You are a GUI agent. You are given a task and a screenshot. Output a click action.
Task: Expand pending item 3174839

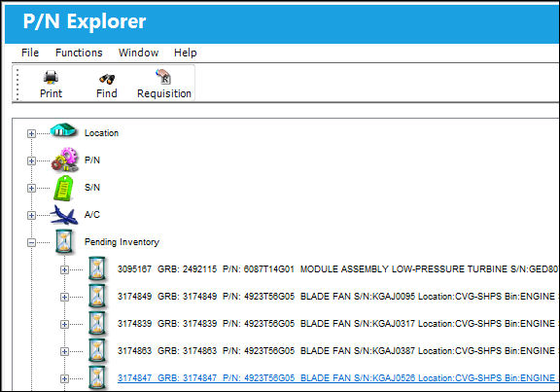pyautogui.click(x=64, y=324)
